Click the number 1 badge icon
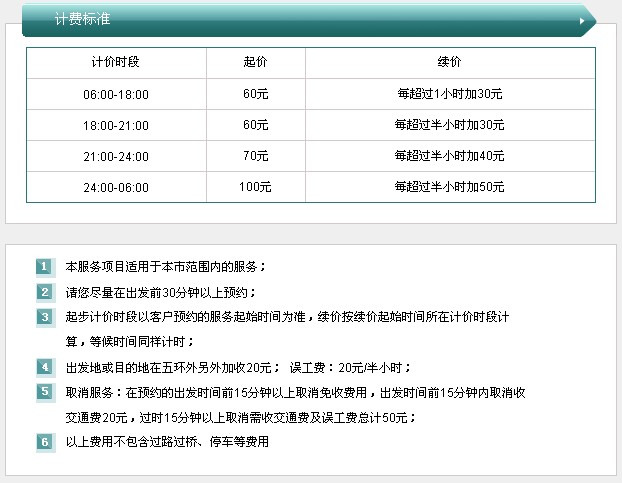The image size is (622, 483). click(44, 267)
